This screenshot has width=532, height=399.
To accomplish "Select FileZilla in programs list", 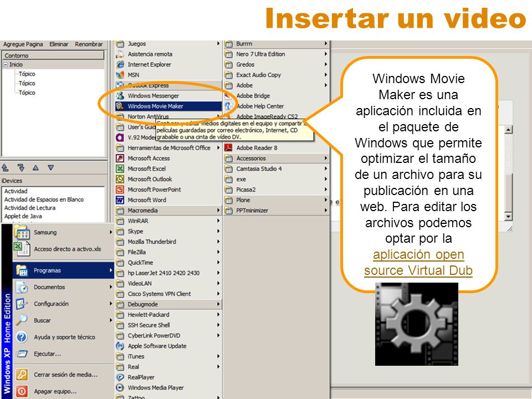I will 168,252.
